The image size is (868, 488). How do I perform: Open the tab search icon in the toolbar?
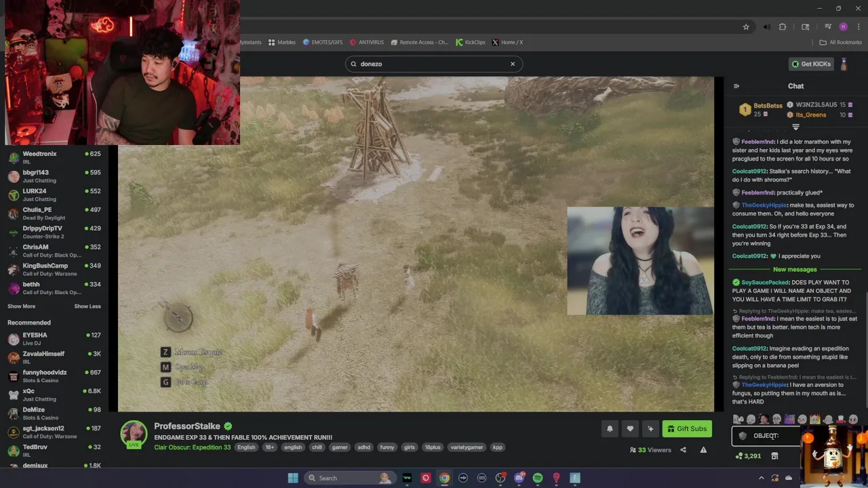point(805,27)
